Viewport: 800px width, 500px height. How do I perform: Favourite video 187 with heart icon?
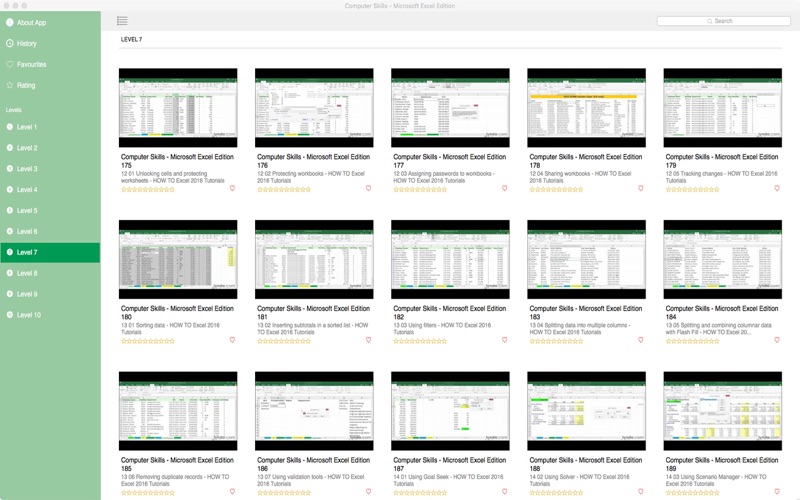pyautogui.click(x=505, y=491)
